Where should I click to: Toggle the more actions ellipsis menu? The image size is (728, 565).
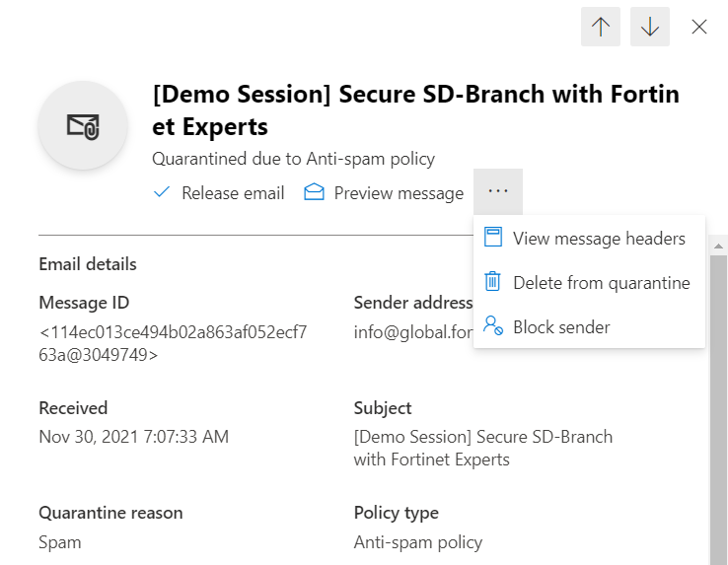pyautogui.click(x=498, y=192)
